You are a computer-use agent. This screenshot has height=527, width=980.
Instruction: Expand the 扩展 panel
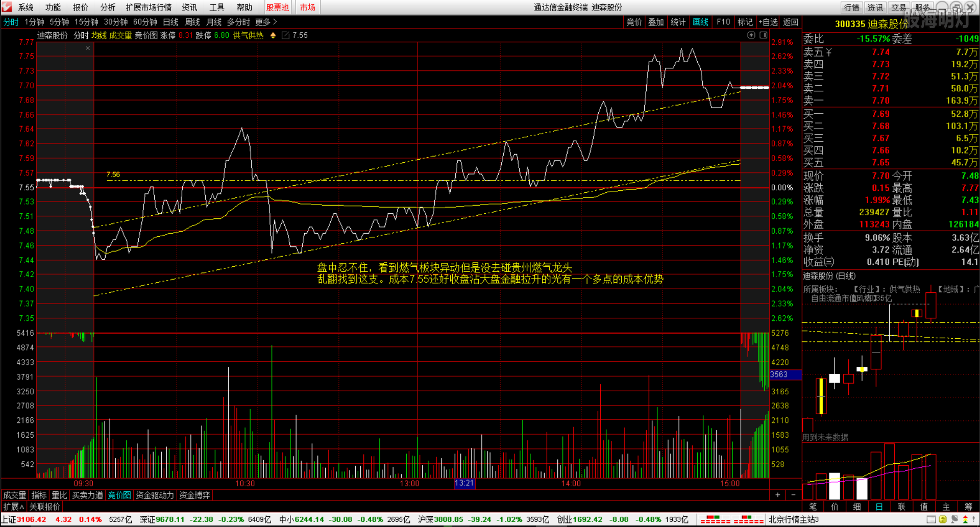14,507
